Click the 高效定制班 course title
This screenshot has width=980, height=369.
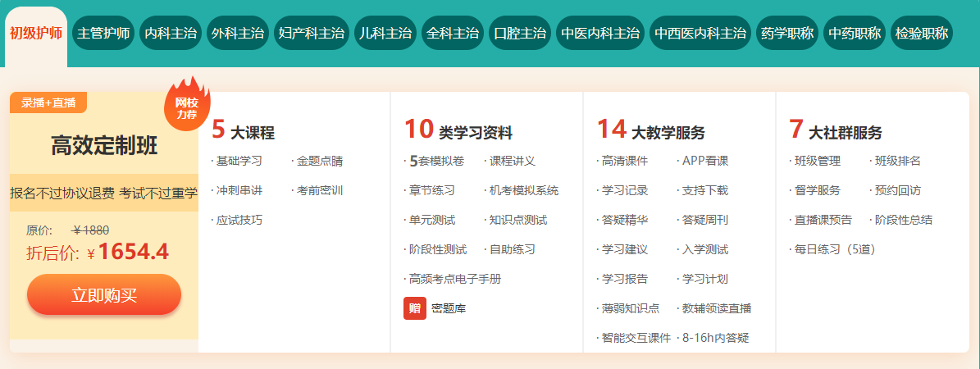(104, 147)
